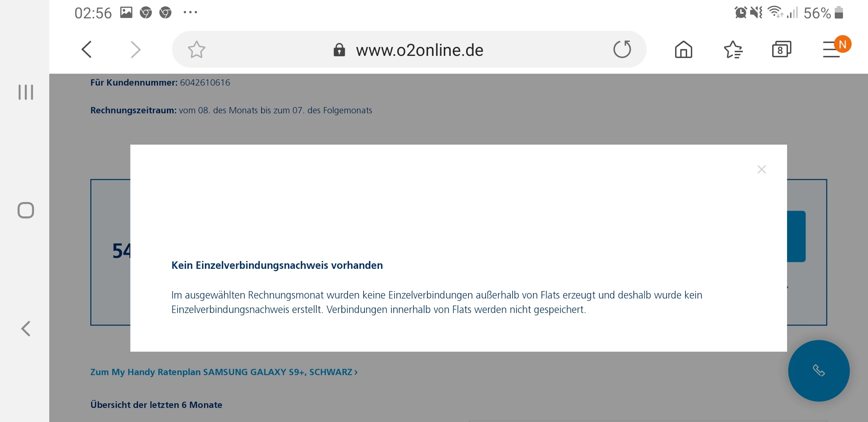Bookmark page with star in address bar

click(x=196, y=50)
